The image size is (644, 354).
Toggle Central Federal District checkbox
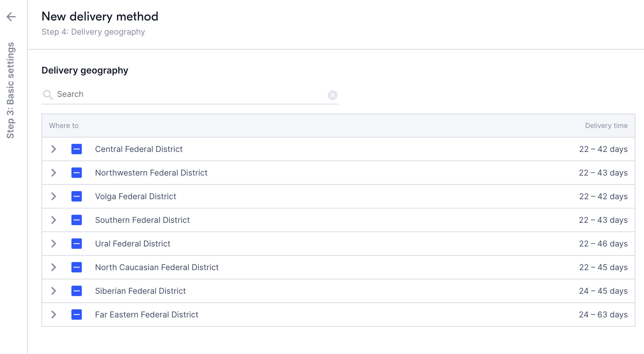77,149
